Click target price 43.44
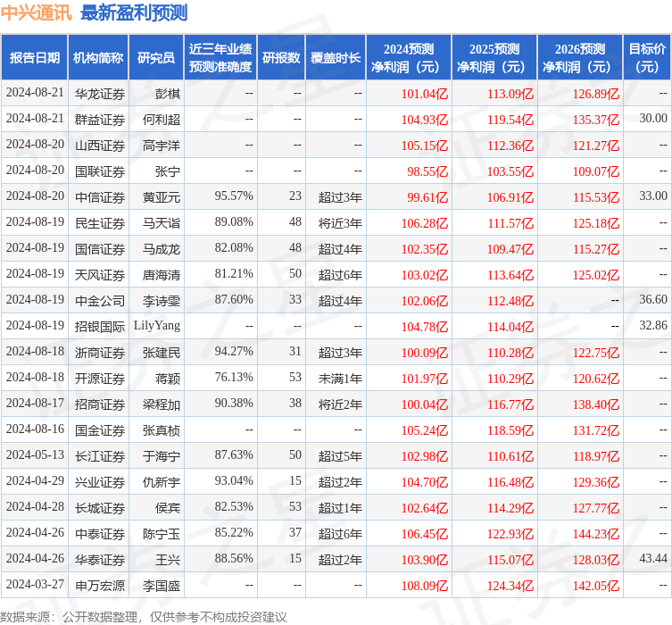672x625 pixels. [x=653, y=559]
